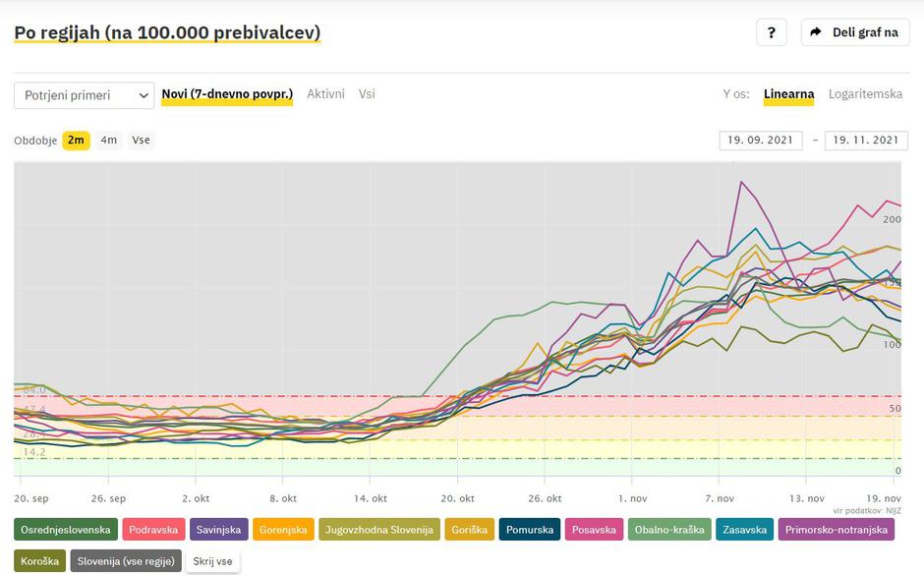Toggle the Primorsko-notranjska legend chip
The image size is (924, 575).
[837, 530]
